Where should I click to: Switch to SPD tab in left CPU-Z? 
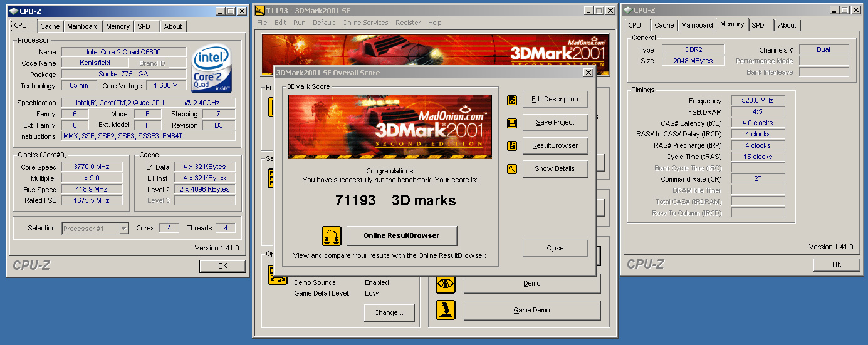pyautogui.click(x=144, y=26)
